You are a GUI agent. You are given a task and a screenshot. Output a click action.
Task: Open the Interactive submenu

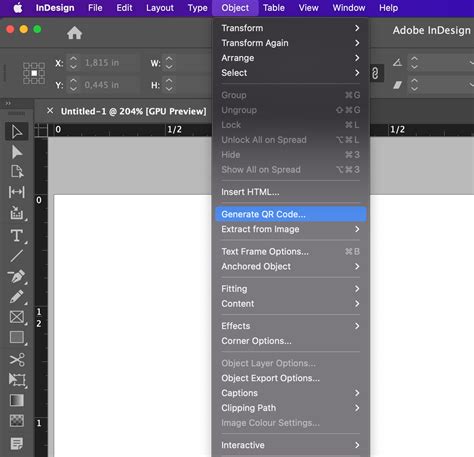pos(291,445)
